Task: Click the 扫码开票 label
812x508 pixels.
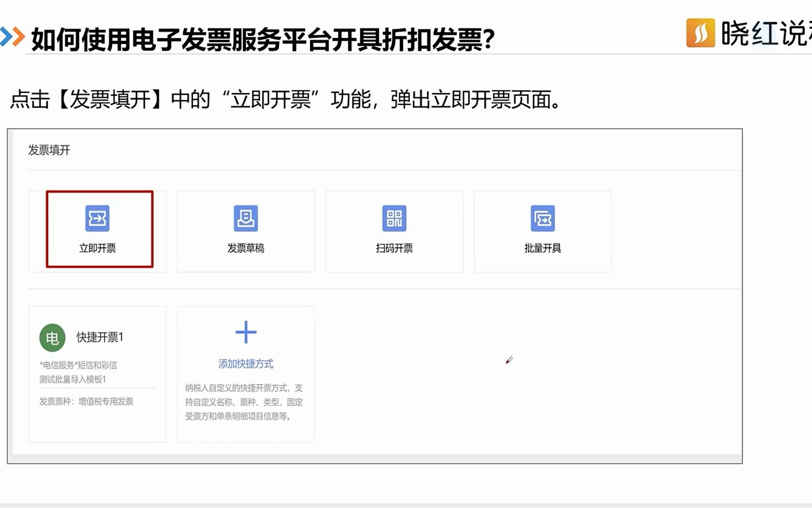Action: click(x=394, y=248)
